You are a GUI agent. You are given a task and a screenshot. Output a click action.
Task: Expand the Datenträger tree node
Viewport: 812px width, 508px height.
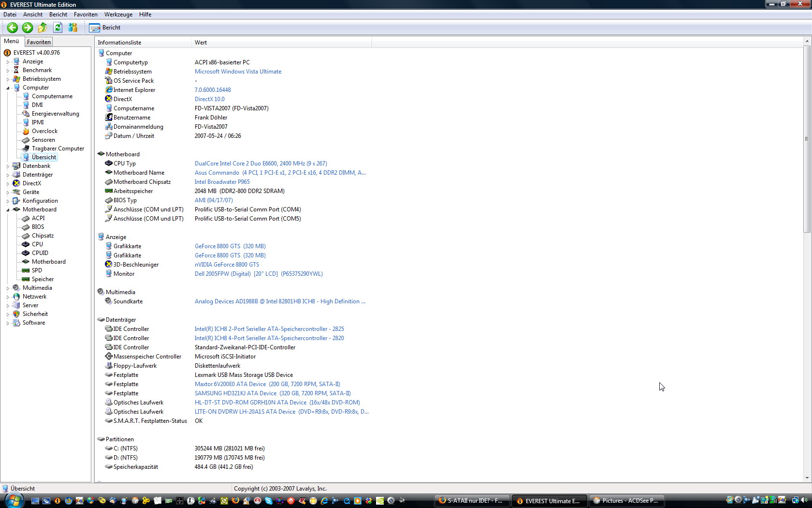[8, 175]
